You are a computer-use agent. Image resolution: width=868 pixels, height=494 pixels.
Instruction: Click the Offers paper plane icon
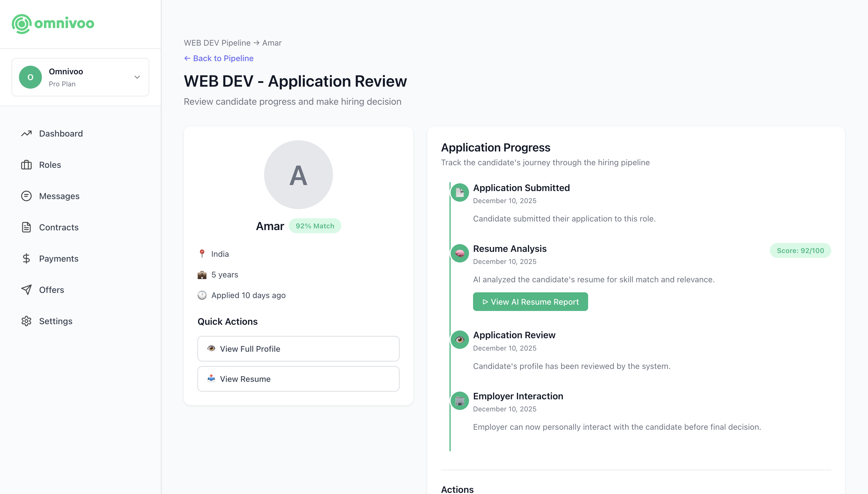click(26, 290)
